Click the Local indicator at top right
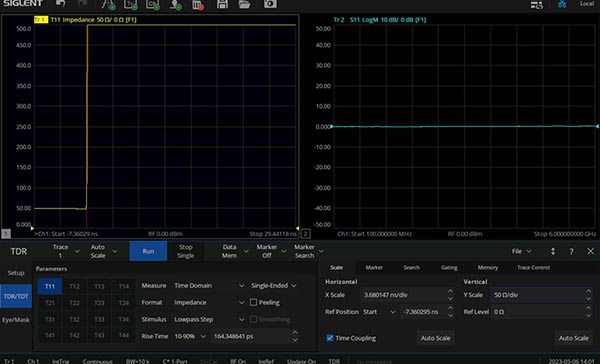The width and height of the screenshot is (600, 364). point(587,3)
